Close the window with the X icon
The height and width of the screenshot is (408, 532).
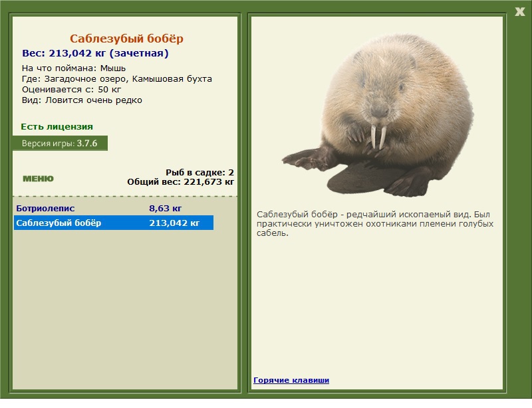coord(519,12)
